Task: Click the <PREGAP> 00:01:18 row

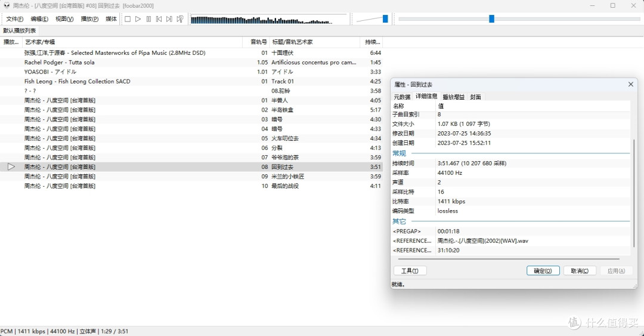Action: [x=511, y=231]
